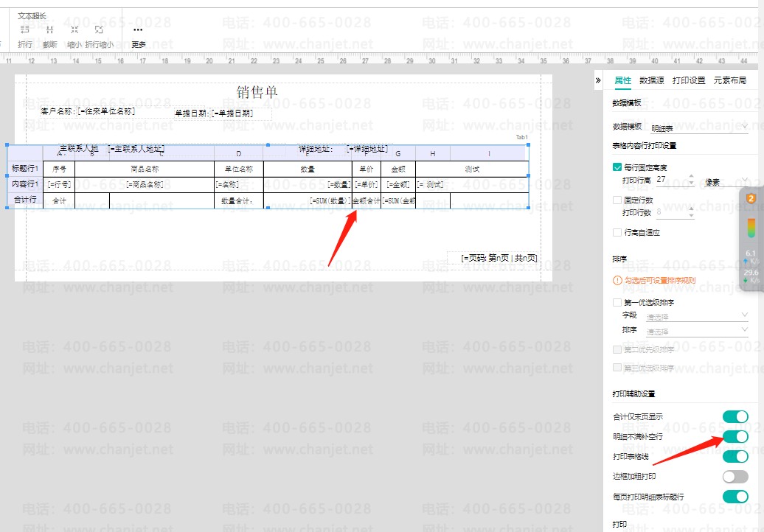The height and width of the screenshot is (532, 764).
Task: Uncheck the 每行固定高度 checkbox
Action: pyautogui.click(x=617, y=167)
